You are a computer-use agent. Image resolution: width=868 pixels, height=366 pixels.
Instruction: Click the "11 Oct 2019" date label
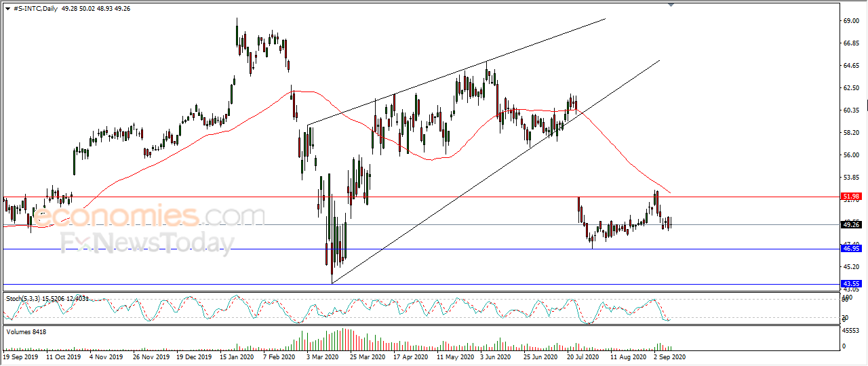click(x=64, y=356)
